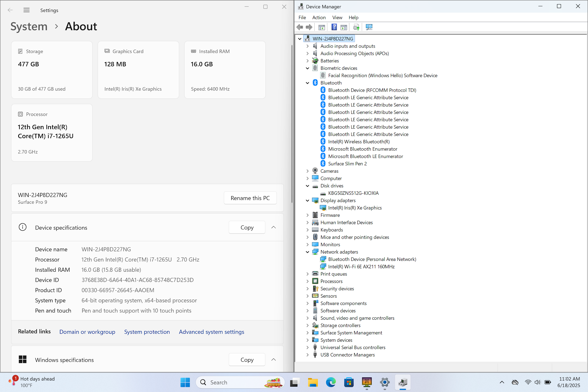588x392 pixels.
Task: Select Intel(R) Wi-Fi 6E AX211 160MHz adapter
Action: 361,266
